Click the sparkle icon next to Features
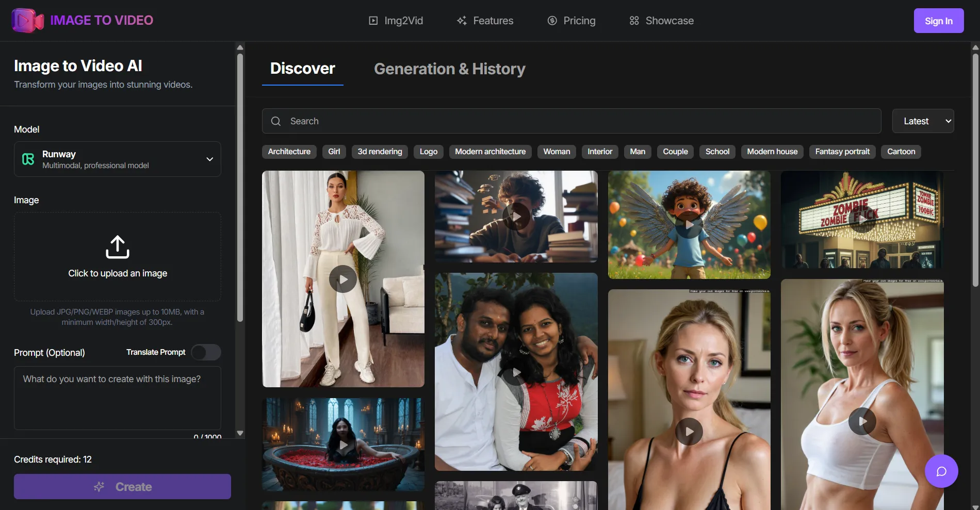The height and width of the screenshot is (510, 980). point(462,21)
